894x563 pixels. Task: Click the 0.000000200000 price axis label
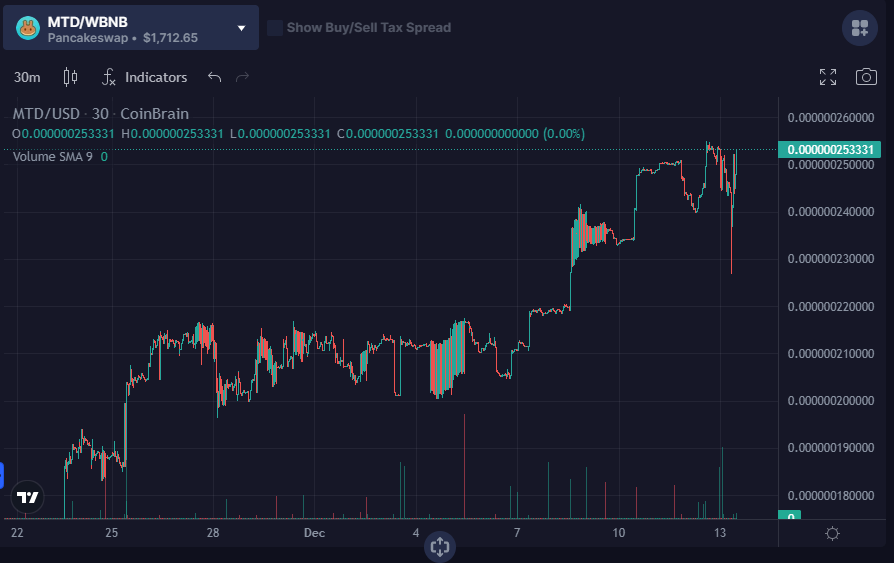831,400
